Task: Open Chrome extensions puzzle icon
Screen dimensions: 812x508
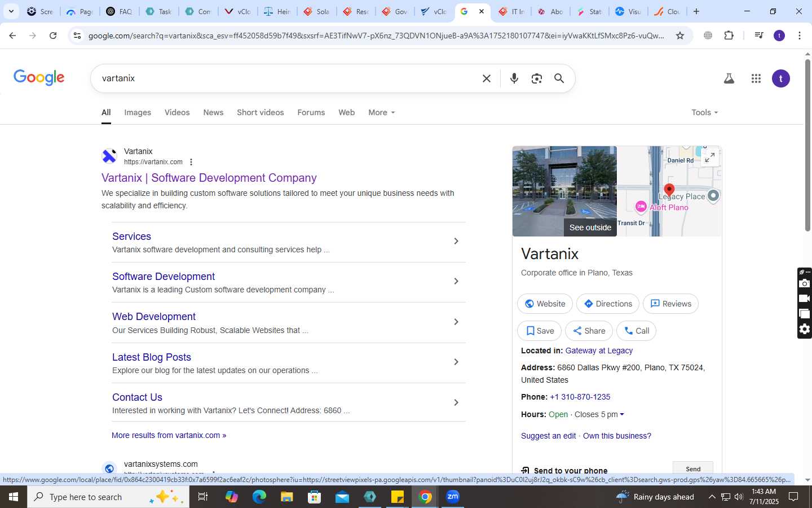Action: 729,36
